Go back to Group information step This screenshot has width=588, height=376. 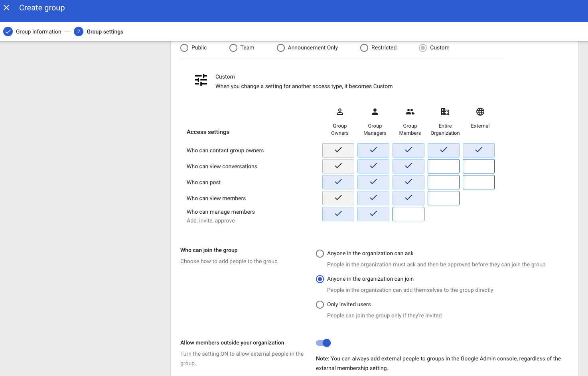click(38, 31)
